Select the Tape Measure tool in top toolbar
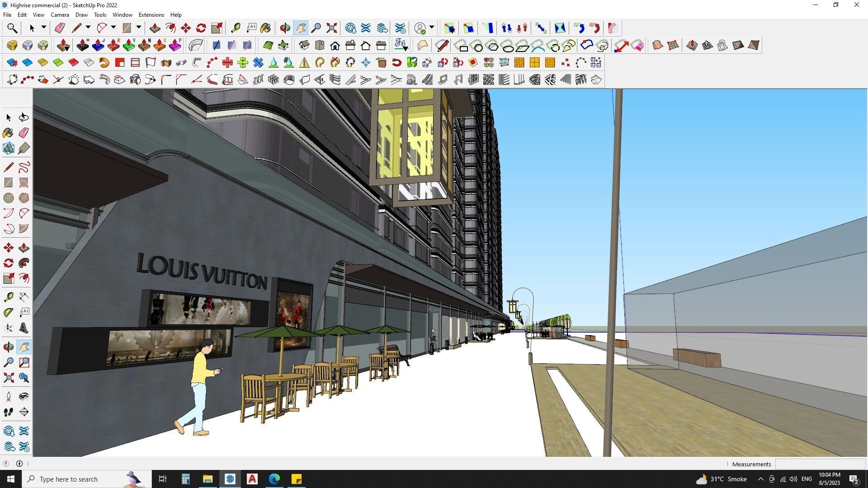868x488 pixels. pos(236,28)
